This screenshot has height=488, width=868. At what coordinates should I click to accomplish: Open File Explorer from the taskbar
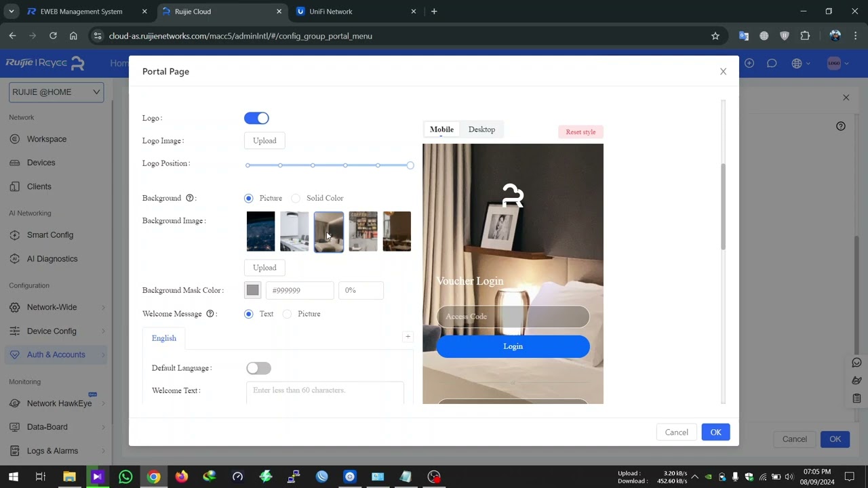click(x=69, y=476)
